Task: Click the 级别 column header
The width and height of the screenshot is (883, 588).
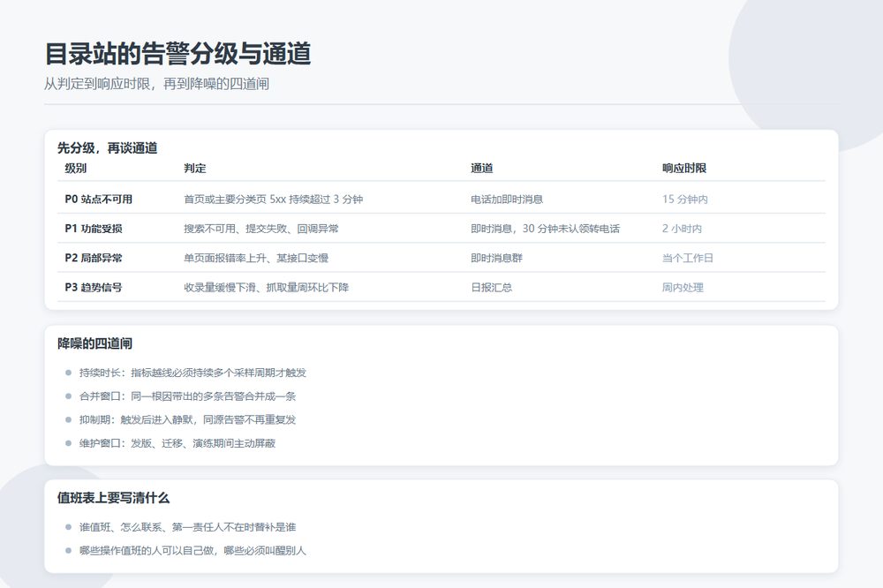Action: pyautogui.click(x=75, y=168)
